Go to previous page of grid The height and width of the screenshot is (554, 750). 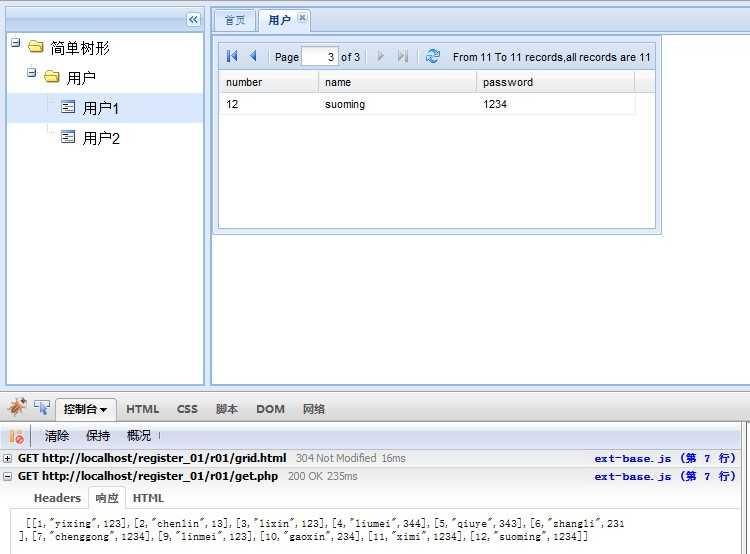(x=254, y=56)
